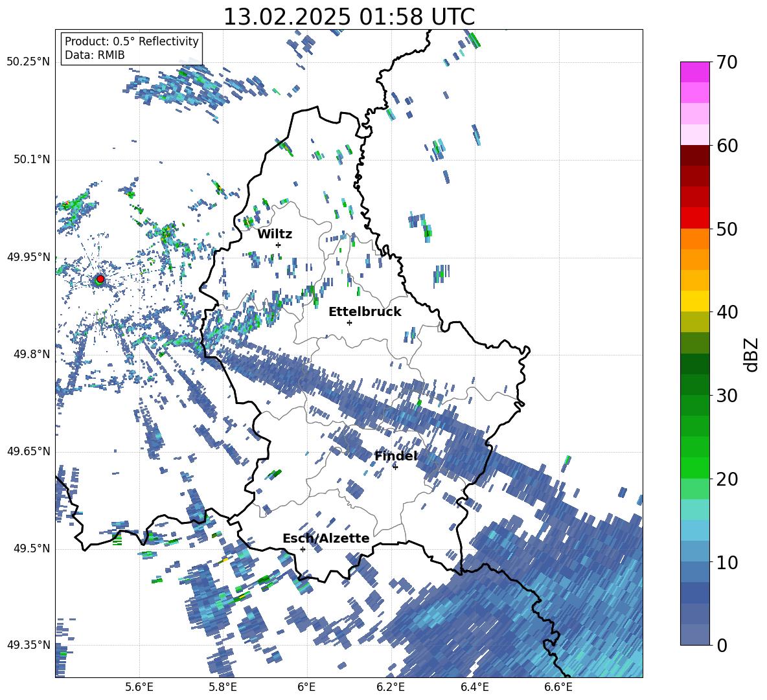
Task: Click the red radar site marker
Action: [x=100, y=278]
